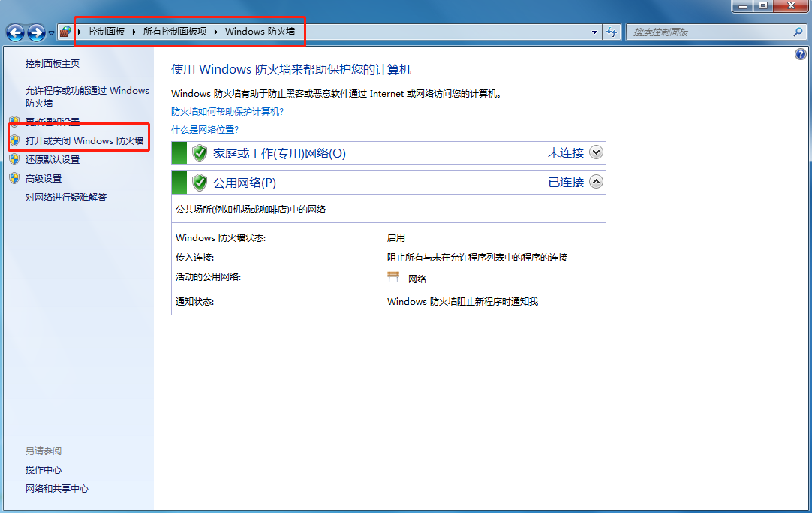812x513 pixels.
Task: Click the 已连接 status text
Action: point(566,183)
